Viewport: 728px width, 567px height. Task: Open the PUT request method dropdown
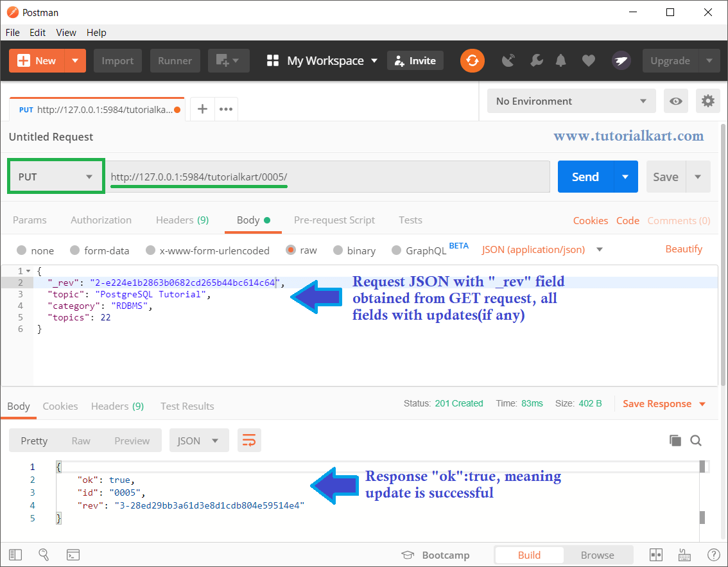click(x=56, y=176)
